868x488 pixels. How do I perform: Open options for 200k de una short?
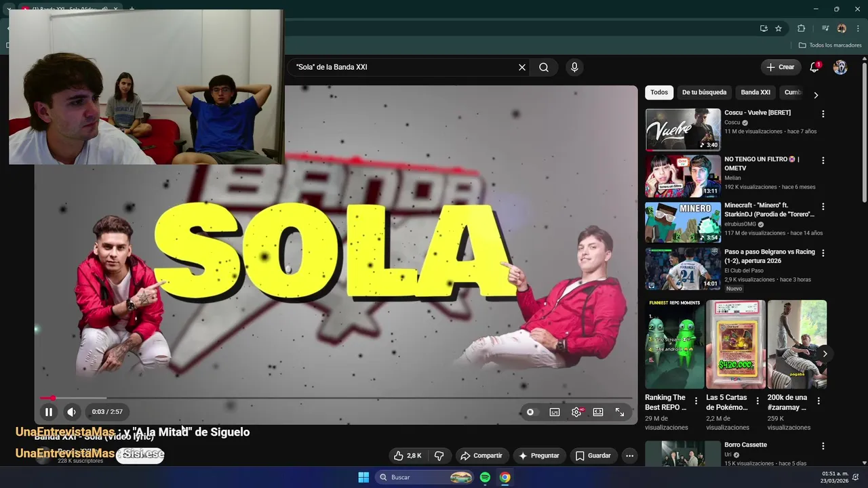(x=818, y=401)
